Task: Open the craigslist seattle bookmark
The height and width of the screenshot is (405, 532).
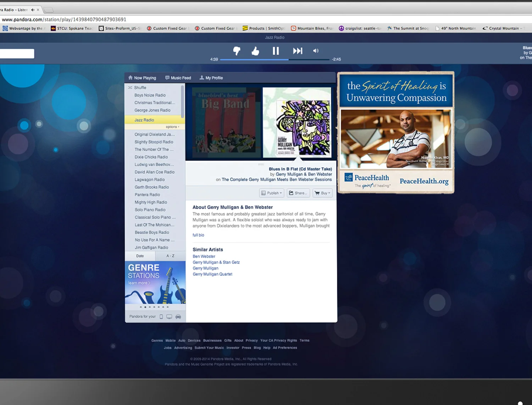Action: pyautogui.click(x=360, y=28)
